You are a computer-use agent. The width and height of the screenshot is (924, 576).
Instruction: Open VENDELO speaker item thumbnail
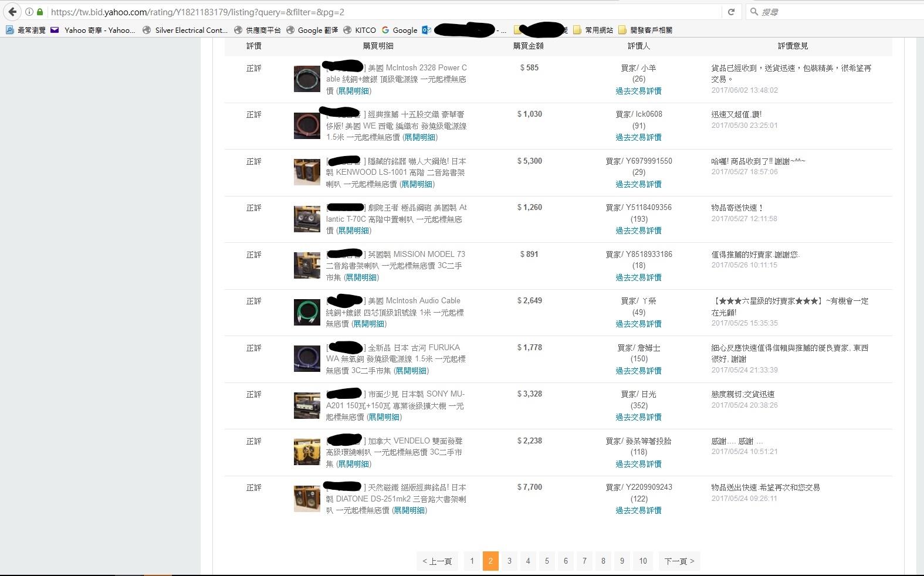(x=307, y=452)
